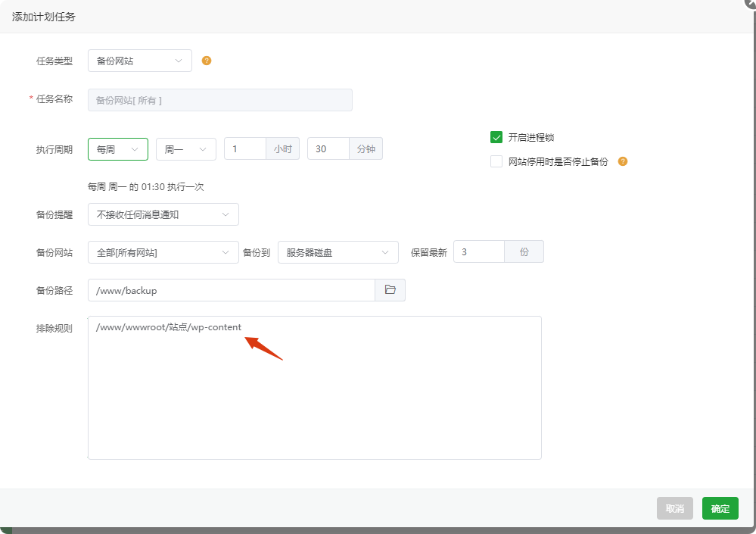Click the 任务名称 name field

(220, 100)
